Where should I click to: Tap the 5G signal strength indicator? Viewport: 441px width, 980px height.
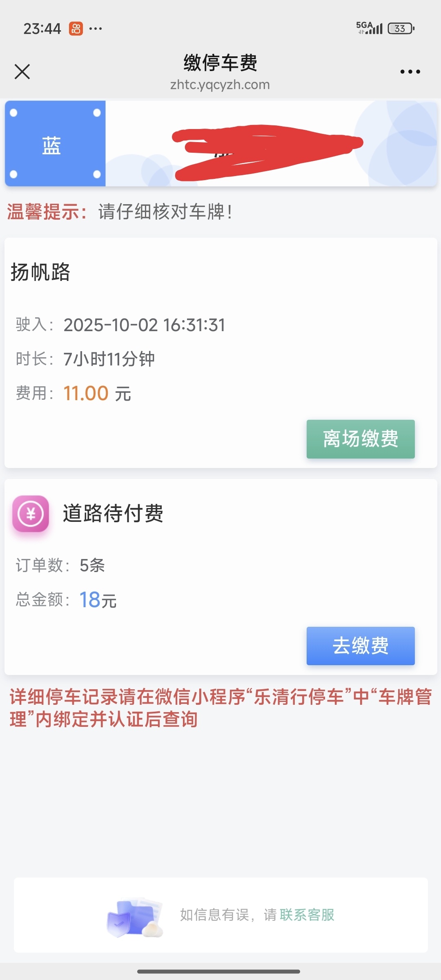tap(369, 28)
